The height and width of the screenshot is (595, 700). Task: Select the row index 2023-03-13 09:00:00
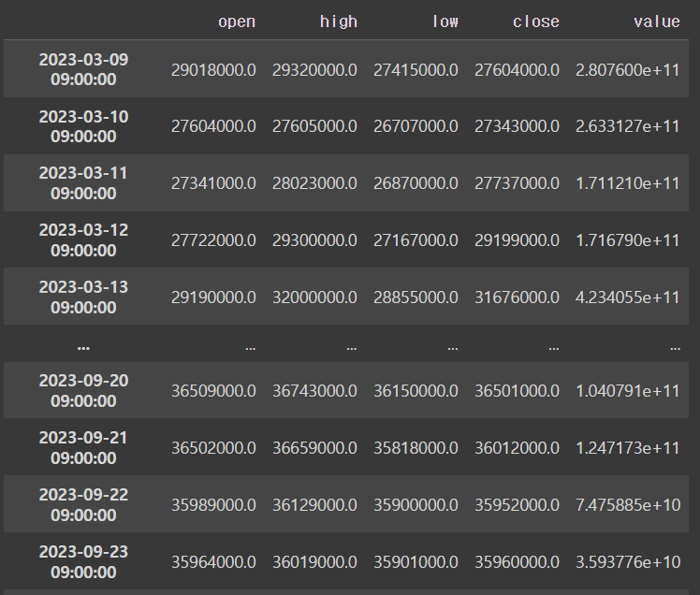[x=83, y=297]
